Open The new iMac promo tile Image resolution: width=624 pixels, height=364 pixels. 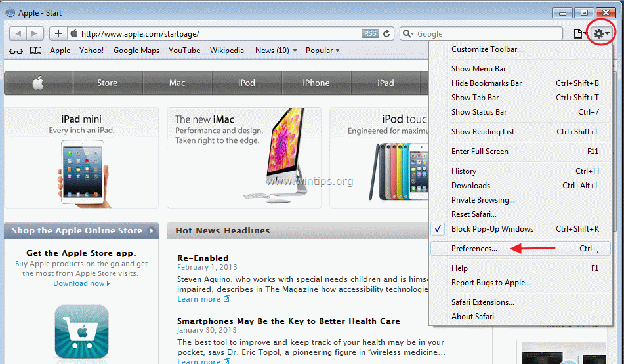tap(244, 157)
